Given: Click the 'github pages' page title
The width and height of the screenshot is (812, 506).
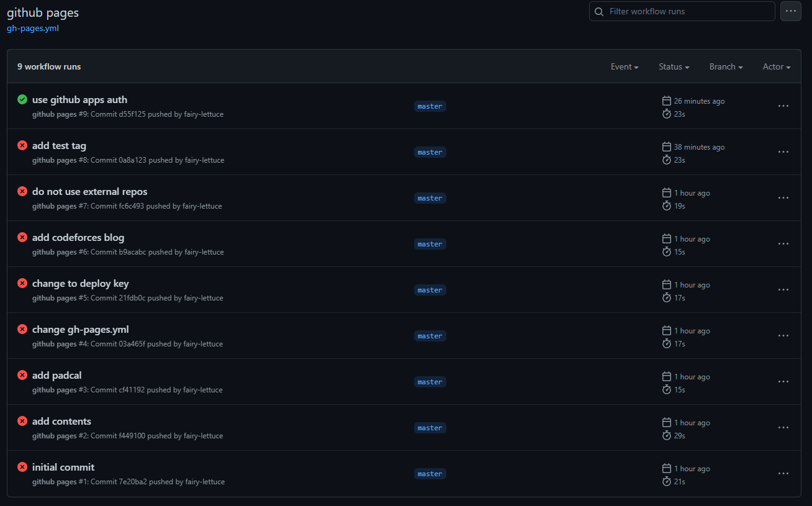Looking at the screenshot, I should [x=43, y=12].
